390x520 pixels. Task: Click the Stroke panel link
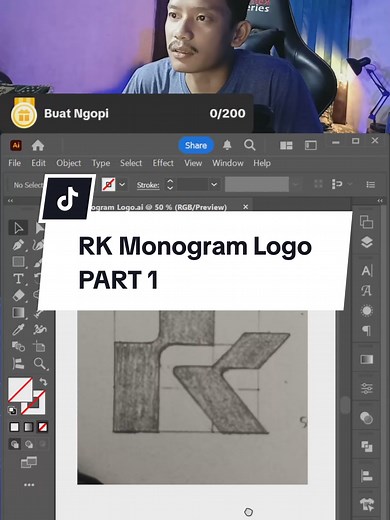click(148, 185)
